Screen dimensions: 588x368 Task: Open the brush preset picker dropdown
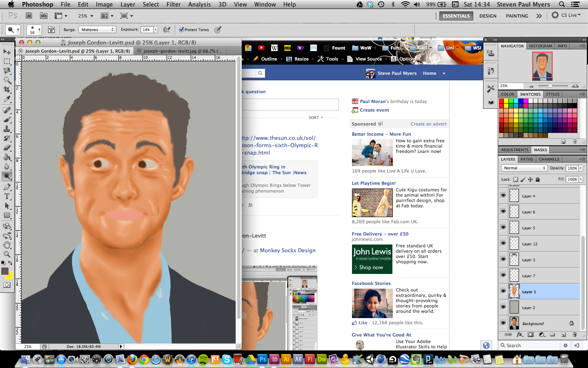tap(40, 30)
